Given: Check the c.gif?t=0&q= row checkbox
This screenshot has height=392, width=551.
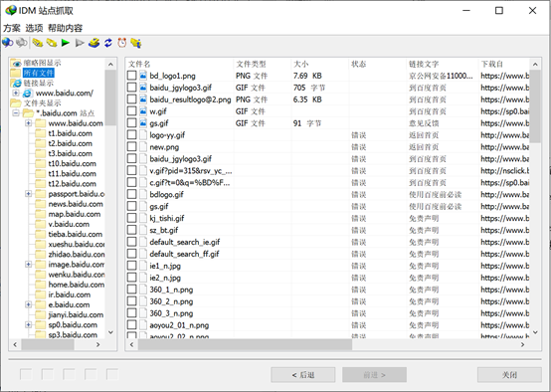Looking at the screenshot, I should tap(131, 182).
